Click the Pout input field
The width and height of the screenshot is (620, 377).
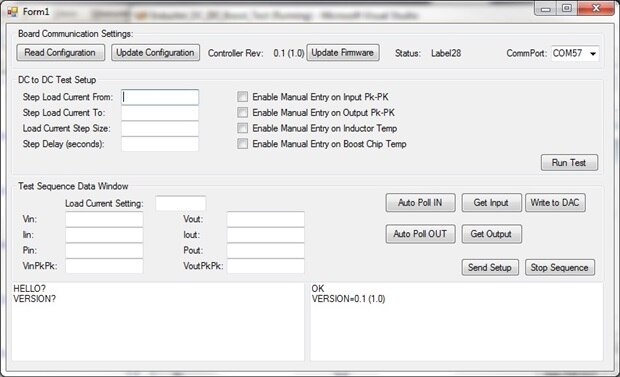[x=266, y=250]
